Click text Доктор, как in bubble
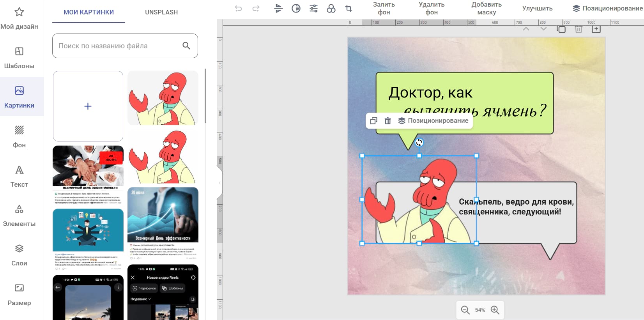This screenshot has height=320, width=644. click(x=430, y=93)
